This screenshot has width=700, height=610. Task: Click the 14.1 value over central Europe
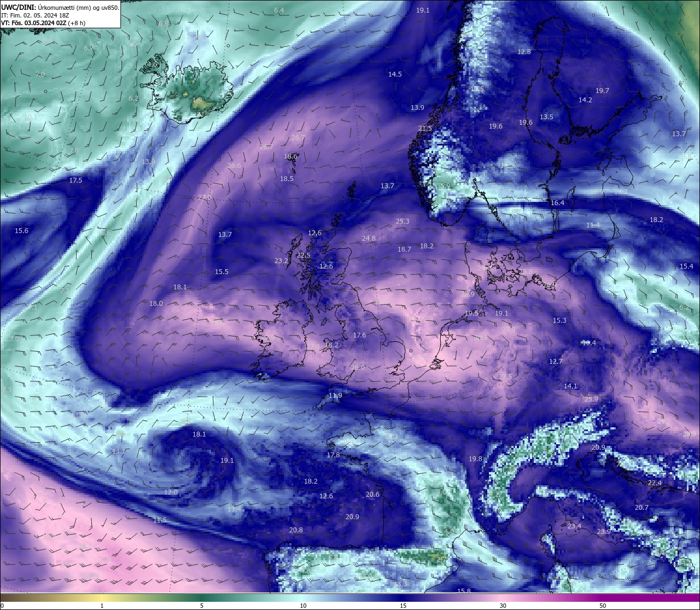tap(570, 386)
